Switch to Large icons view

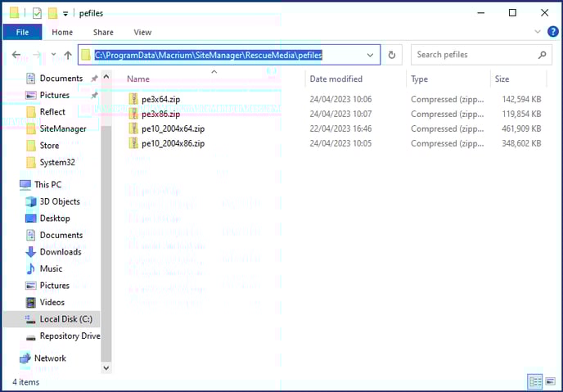[x=551, y=381]
